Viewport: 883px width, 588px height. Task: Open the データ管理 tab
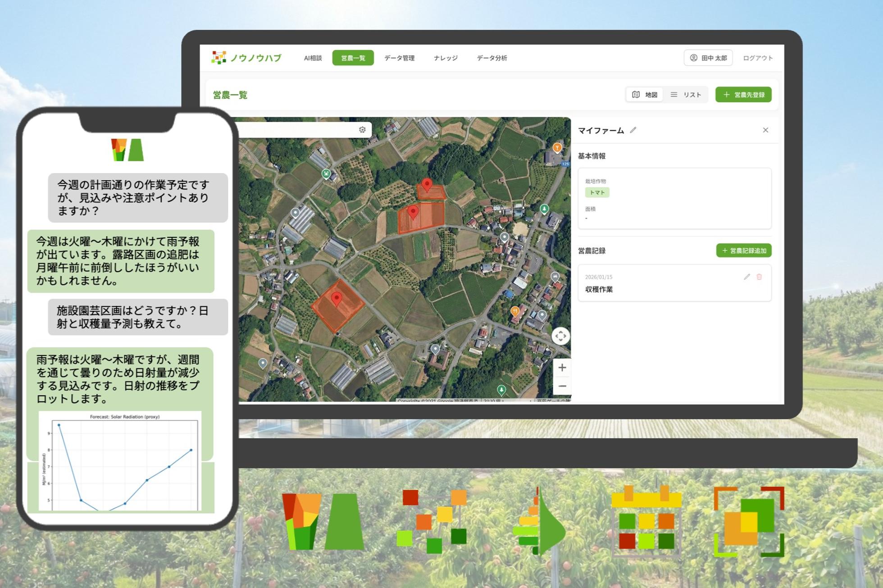click(x=399, y=58)
